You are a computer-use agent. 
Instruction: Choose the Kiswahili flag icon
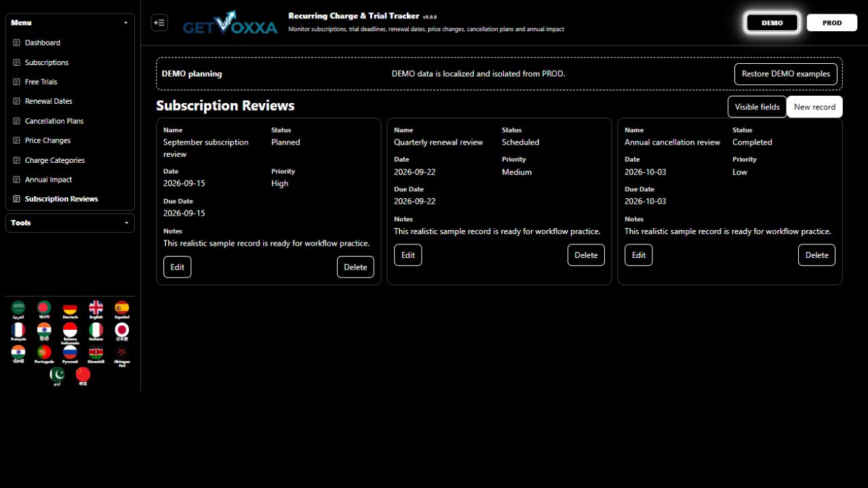click(x=96, y=354)
